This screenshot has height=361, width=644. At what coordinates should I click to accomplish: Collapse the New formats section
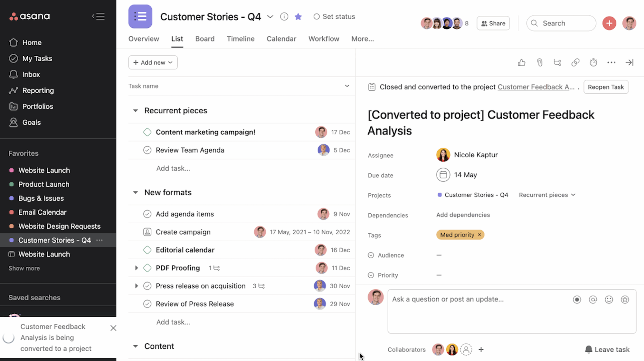click(x=136, y=192)
